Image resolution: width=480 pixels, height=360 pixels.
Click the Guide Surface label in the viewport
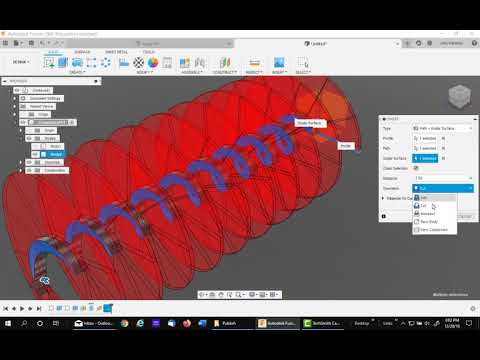[310, 123]
